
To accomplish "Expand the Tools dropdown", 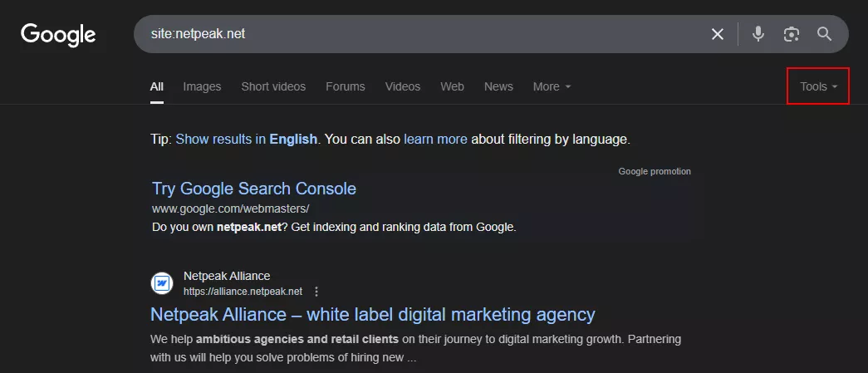I will tap(818, 86).
